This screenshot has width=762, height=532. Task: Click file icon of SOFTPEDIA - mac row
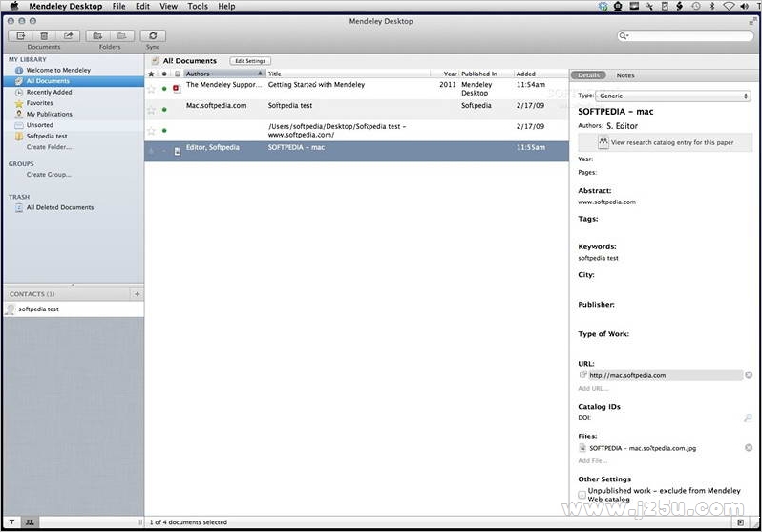pos(178,151)
